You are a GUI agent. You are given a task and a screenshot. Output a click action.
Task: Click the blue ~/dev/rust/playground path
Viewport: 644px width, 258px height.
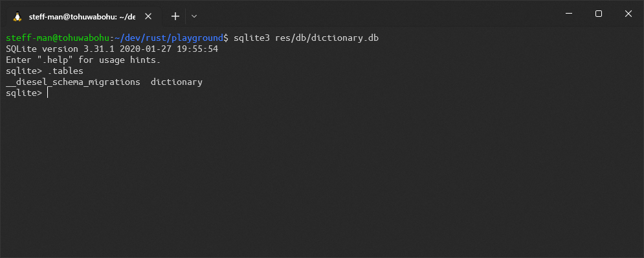coord(169,38)
